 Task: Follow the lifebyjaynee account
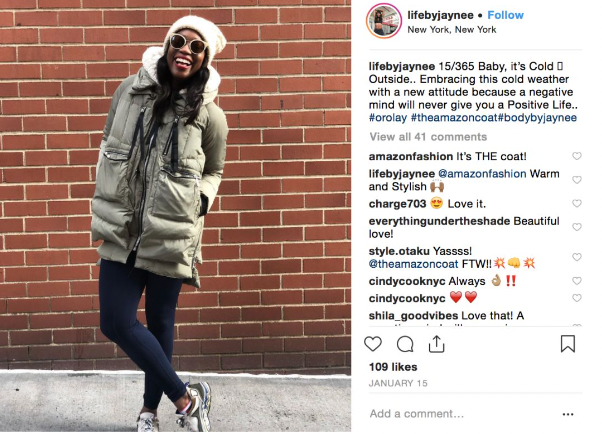(x=505, y=15)
